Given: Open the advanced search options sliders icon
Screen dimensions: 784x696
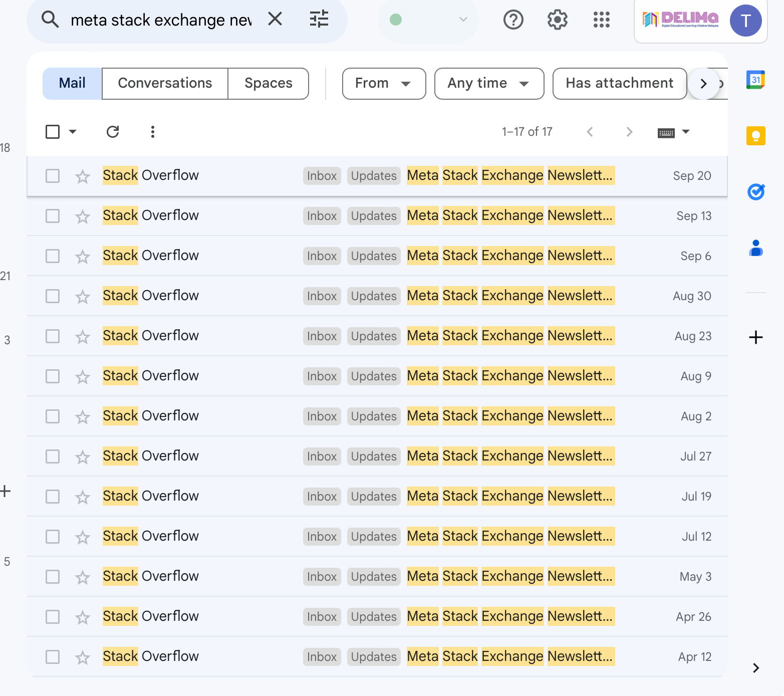Looking at the screenshot, I should [319, 19].
